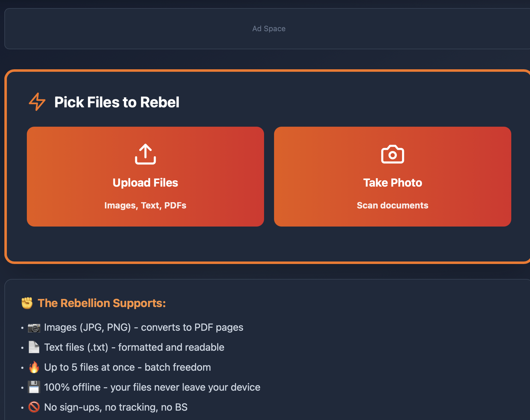Click the camera icon on Take Photo card
The image size is (530, 420).
[392, 154]
